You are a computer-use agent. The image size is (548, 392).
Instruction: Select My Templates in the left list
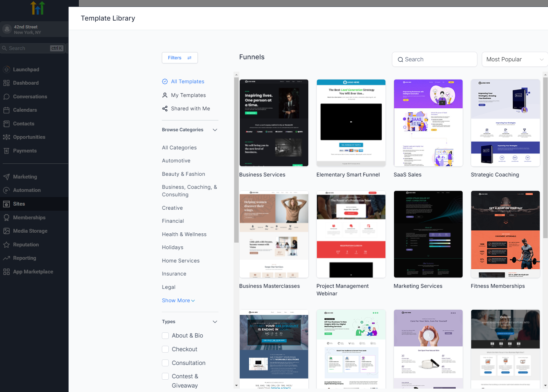[188, 95]
